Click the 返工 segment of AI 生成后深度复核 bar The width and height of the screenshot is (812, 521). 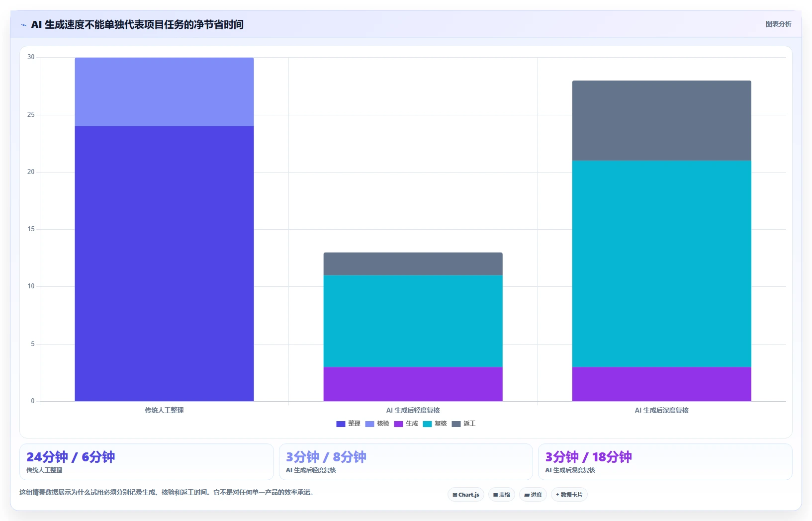tap(661, 121)
